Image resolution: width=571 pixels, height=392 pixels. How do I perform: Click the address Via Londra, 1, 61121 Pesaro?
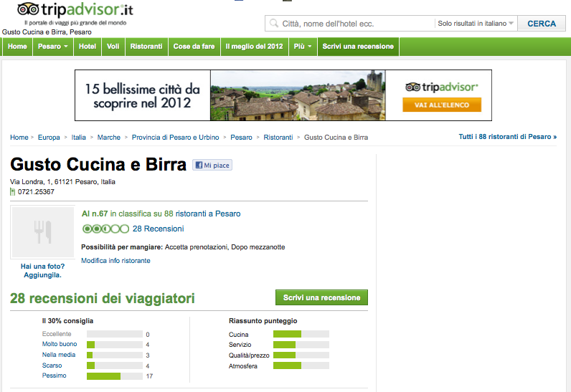point(62,182)
